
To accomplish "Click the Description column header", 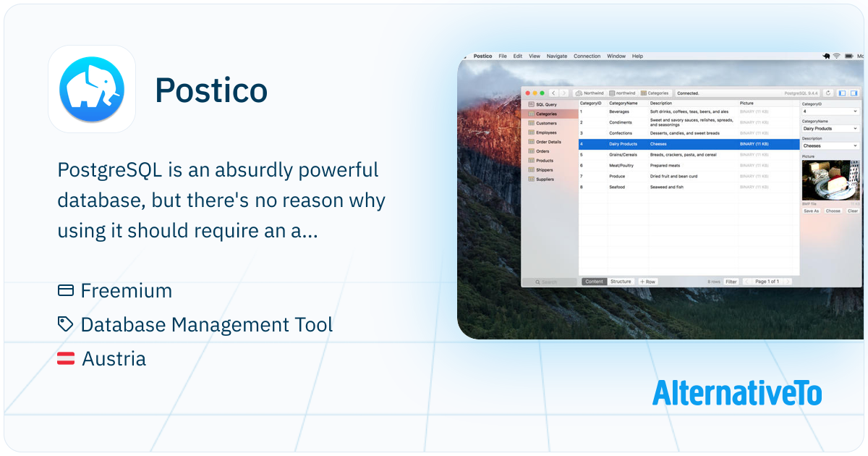I will tap(693, 104).
